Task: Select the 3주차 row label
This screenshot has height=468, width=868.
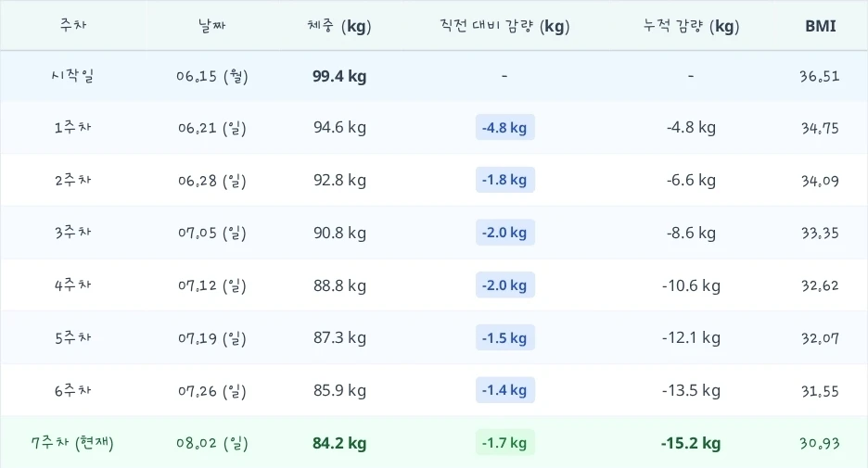Action: pos(72,233)
